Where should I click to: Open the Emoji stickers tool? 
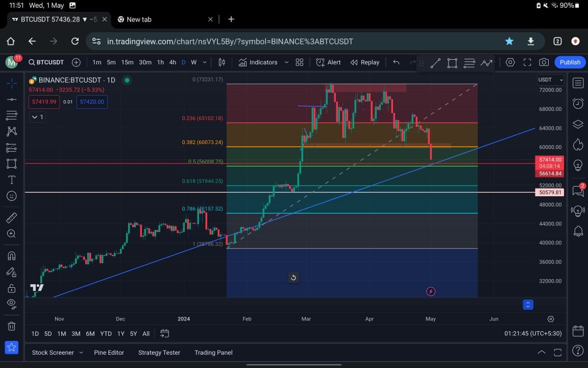pyautogui.click(x=11, y=196)
